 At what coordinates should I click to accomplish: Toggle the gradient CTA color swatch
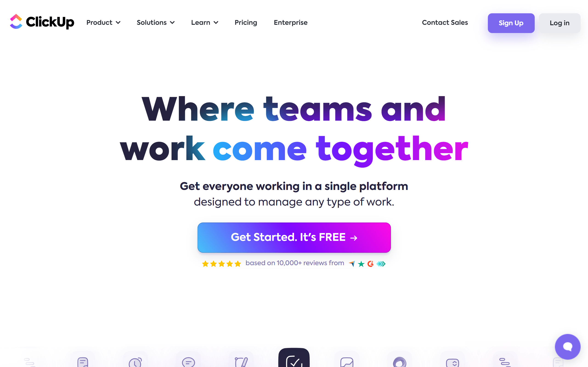pyautogui.click(x=294, y=237)
